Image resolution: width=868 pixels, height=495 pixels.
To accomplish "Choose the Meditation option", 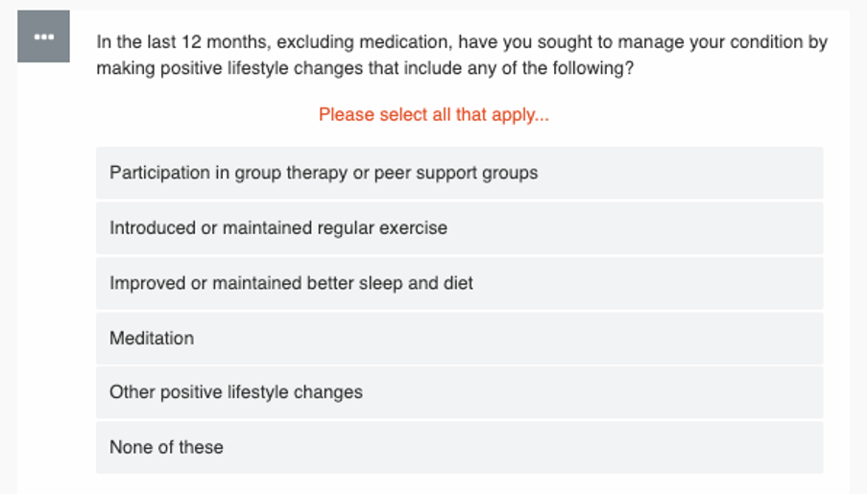I will pos(460,338).
